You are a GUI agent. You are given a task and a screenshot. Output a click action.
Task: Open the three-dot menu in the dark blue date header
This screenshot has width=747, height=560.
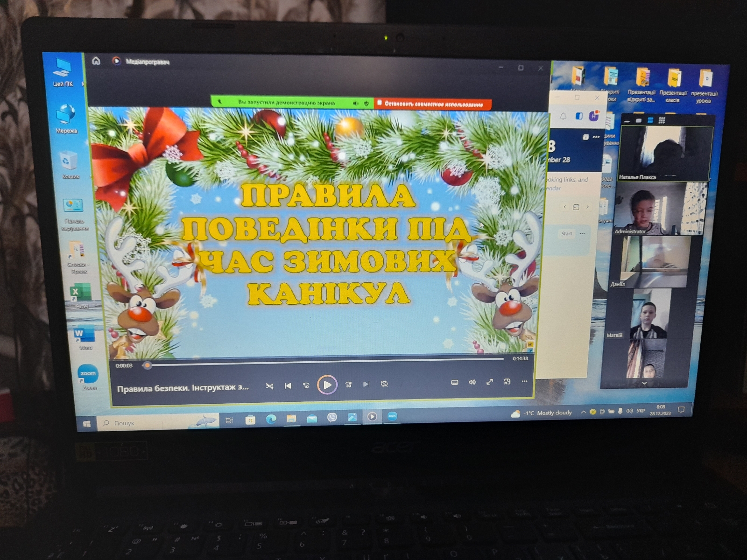point(596,137)
